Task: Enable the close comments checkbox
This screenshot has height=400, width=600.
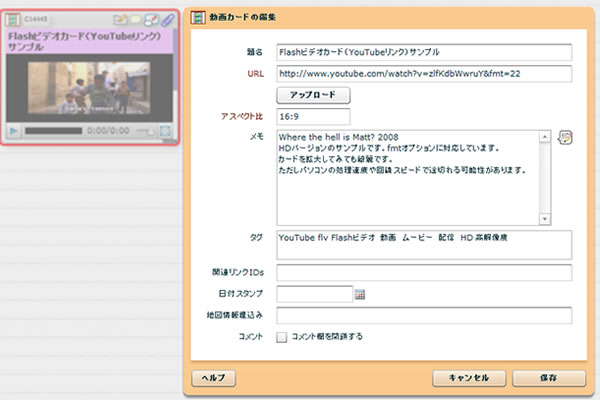Action: [x=282, y=337]
